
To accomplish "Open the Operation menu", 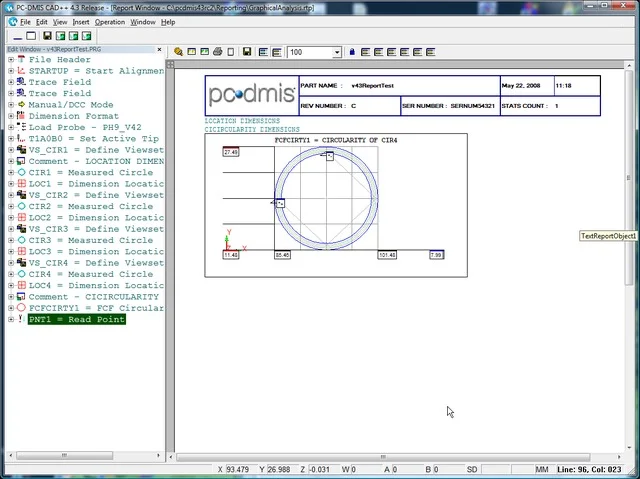I will pos(110,21).
